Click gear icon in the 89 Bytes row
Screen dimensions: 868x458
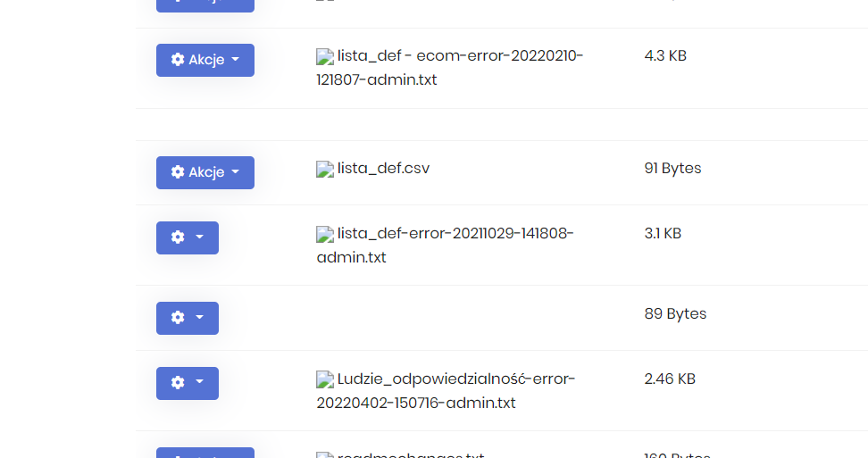coord(178,318)
